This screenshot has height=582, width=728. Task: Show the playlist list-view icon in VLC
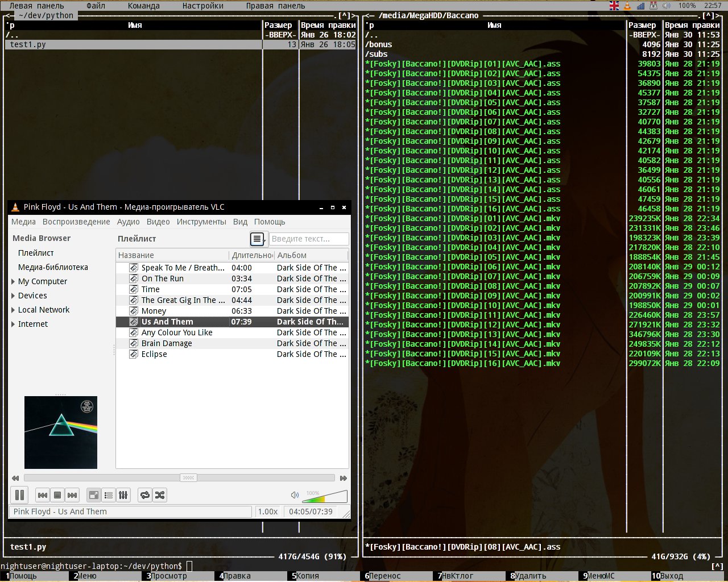pos(109,495)
